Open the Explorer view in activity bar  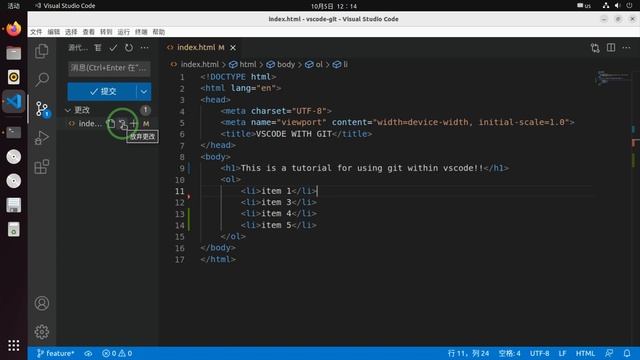point(42,51)
